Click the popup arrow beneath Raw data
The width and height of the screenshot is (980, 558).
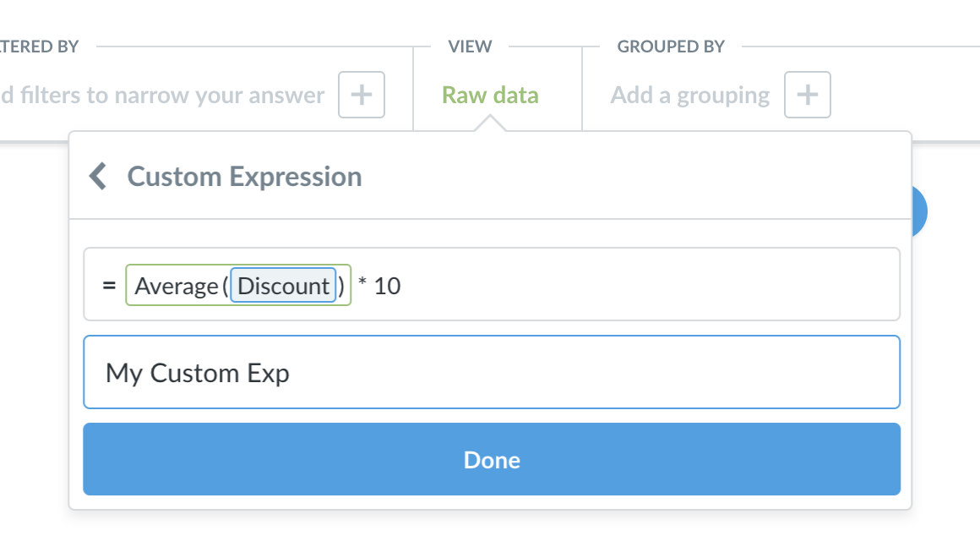coord(490,125)
